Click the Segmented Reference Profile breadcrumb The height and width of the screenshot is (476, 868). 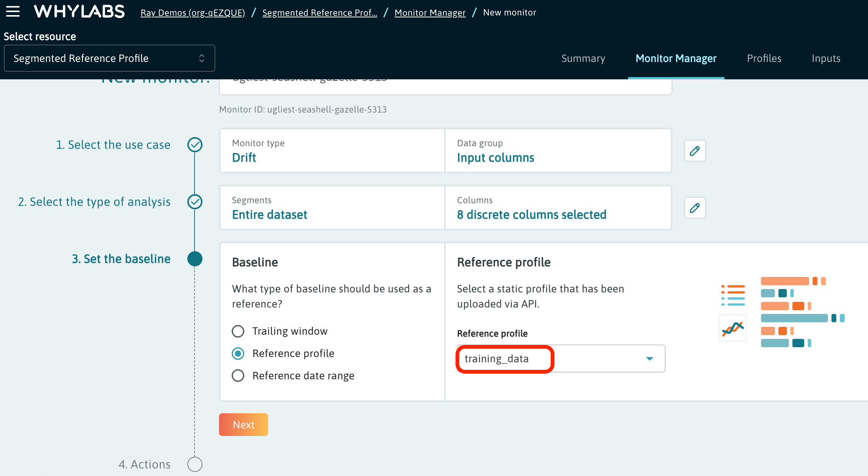point(321,12)
